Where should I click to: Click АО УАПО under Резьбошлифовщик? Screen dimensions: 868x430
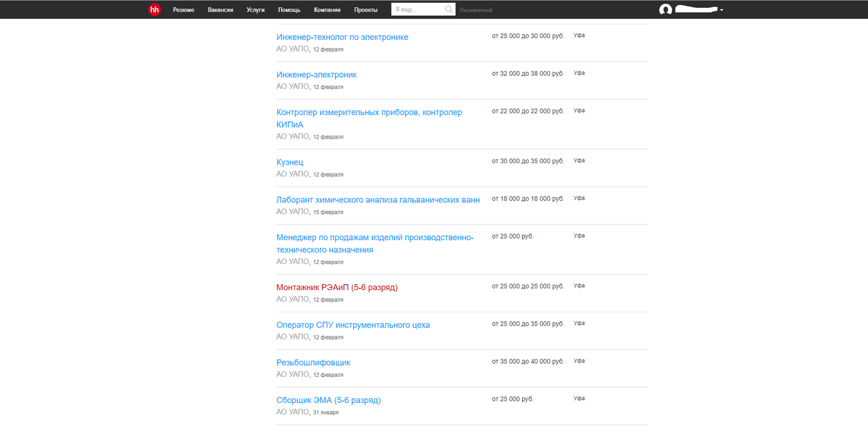[x=292, y=374]
